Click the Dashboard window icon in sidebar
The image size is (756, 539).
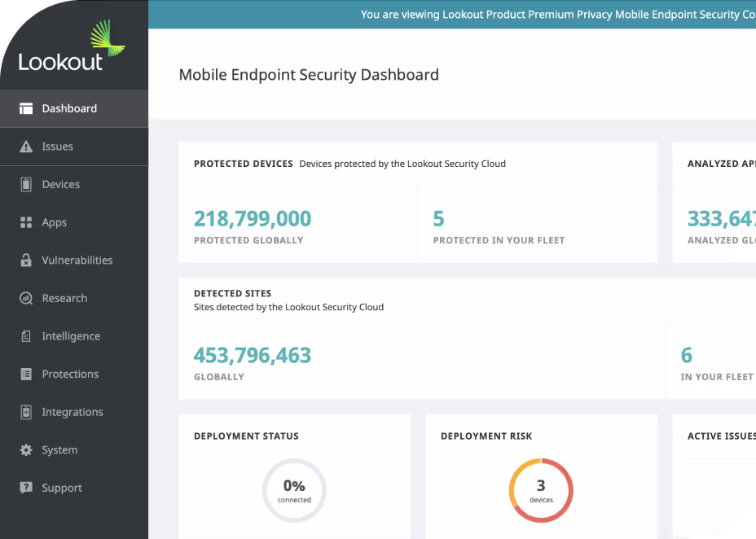point(26,108)
